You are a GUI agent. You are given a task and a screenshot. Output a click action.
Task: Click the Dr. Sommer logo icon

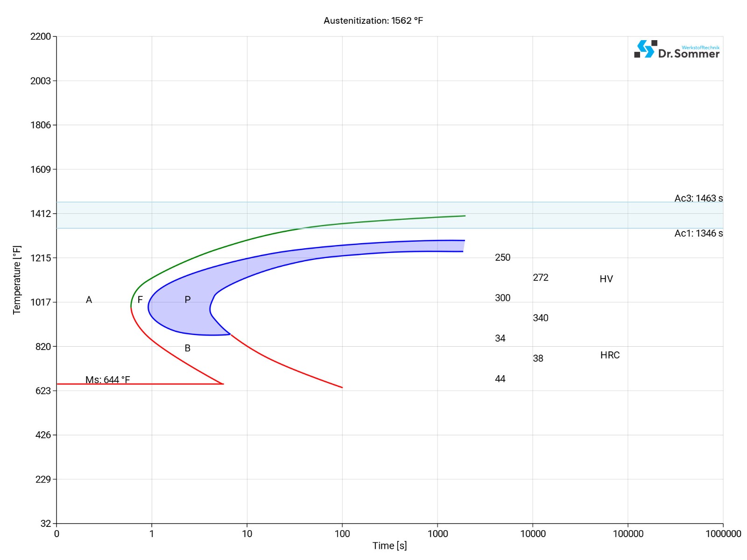click(x=645, y=49)
